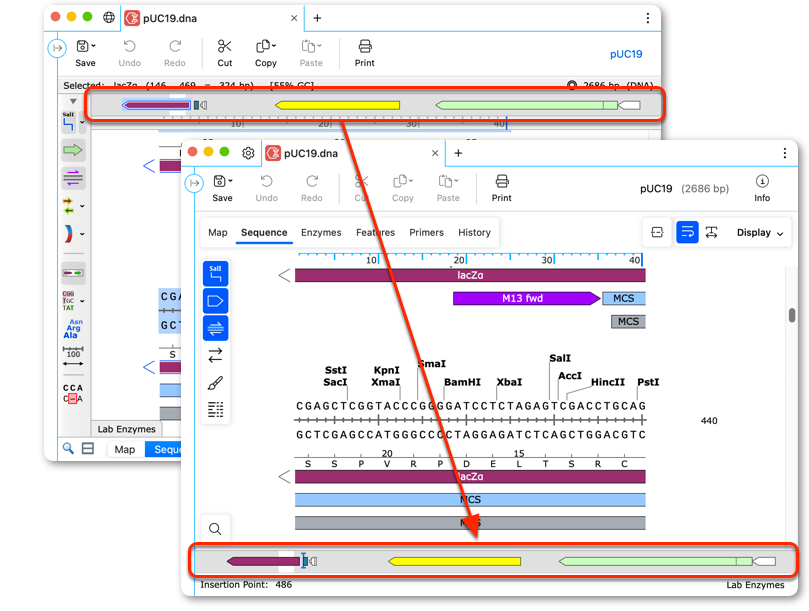Open the Display dropdown menu
The image size is (809, 611).
pyautogui.click(x=760, y=233)
